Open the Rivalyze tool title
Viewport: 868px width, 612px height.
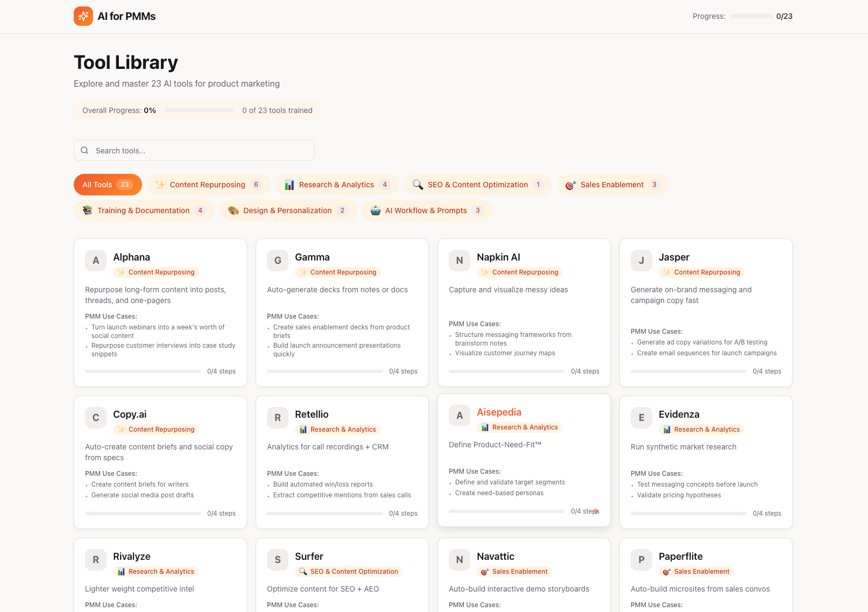[x=132, y=557]
